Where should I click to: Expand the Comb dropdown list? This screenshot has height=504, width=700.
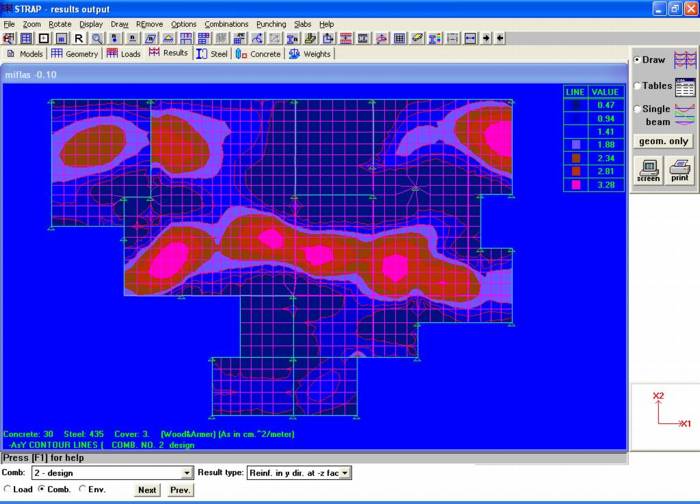[x=187, y=473]
